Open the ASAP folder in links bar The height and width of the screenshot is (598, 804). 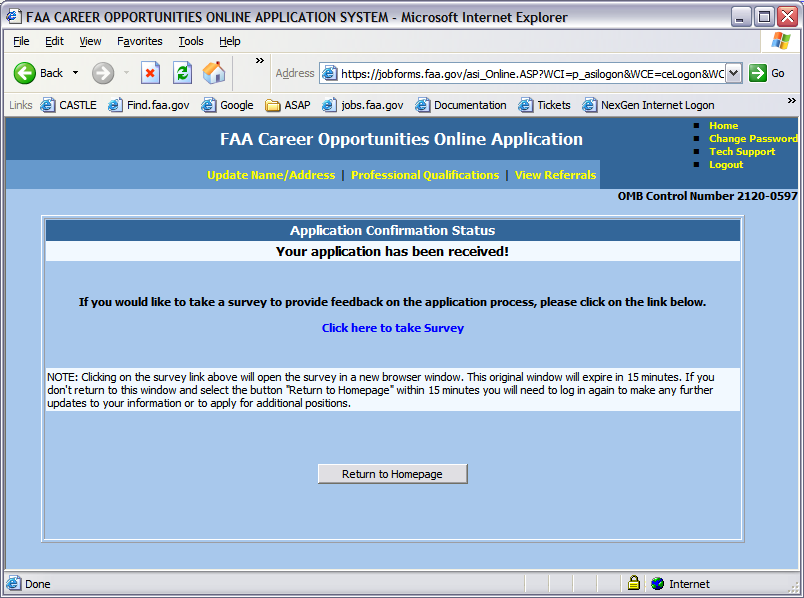point(288,105)
